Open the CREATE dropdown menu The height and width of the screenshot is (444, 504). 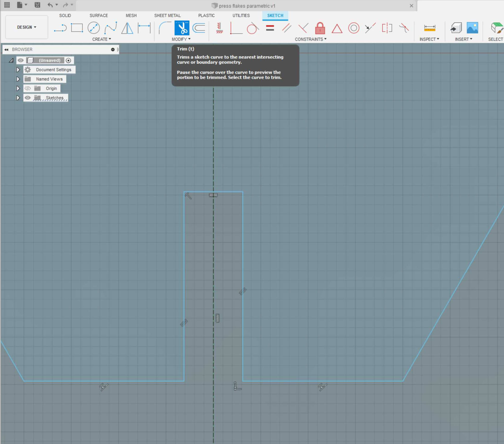(102, 39)
